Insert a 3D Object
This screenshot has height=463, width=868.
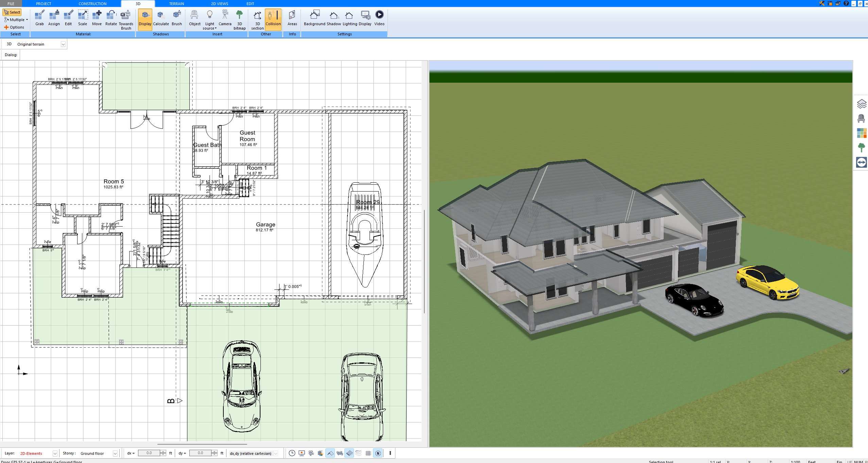(x=194, y=18)
